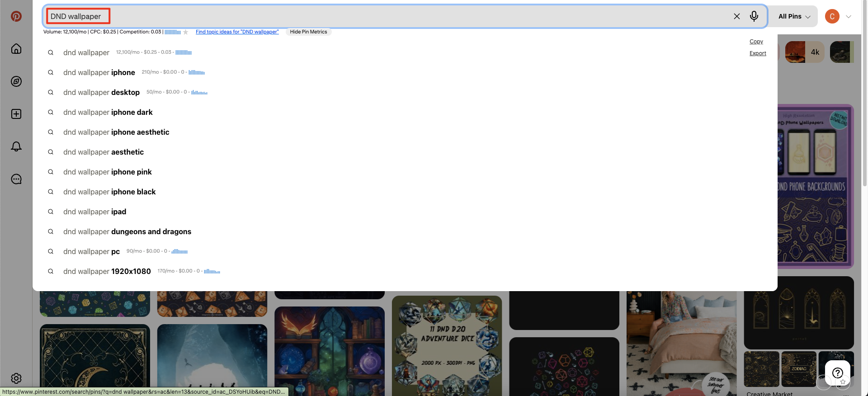Image resolution: width=868 pixels, height=396 pixels.
Task: Clear the search text with X
Action: (737, 16)
